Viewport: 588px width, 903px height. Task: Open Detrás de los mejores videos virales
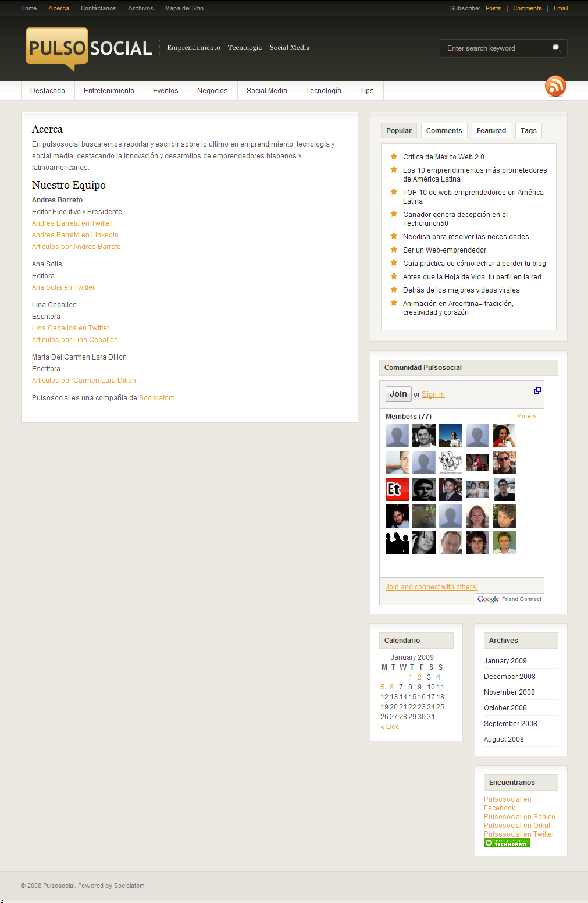[461, 290]
